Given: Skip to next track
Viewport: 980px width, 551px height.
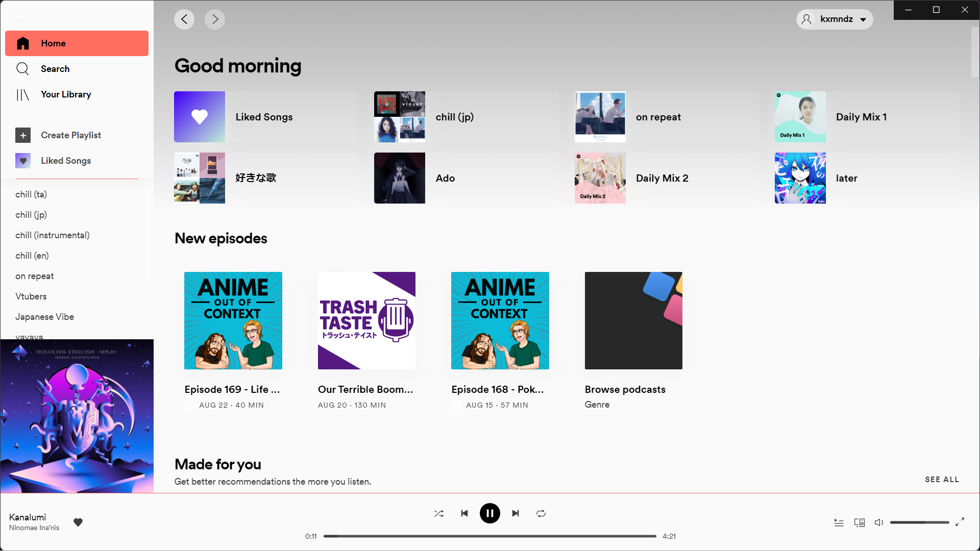Looking at the screenshot, I should 516,513.
